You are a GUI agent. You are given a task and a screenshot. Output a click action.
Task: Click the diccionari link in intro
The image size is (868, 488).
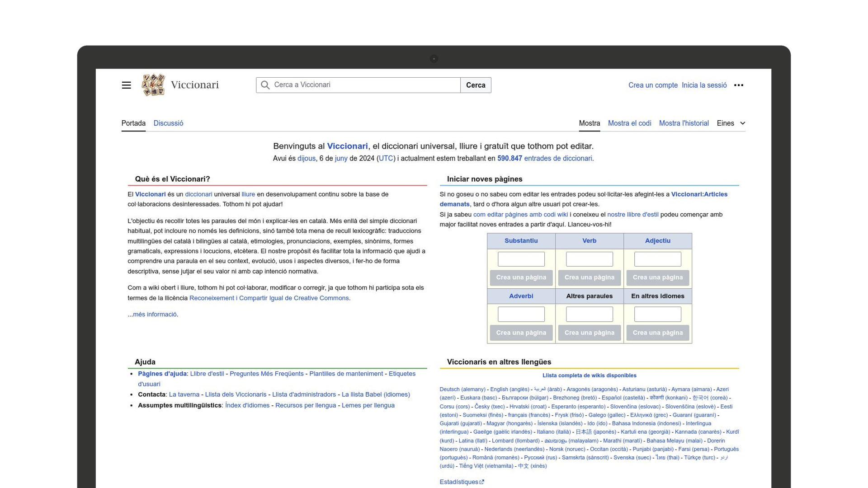(198, 194)
